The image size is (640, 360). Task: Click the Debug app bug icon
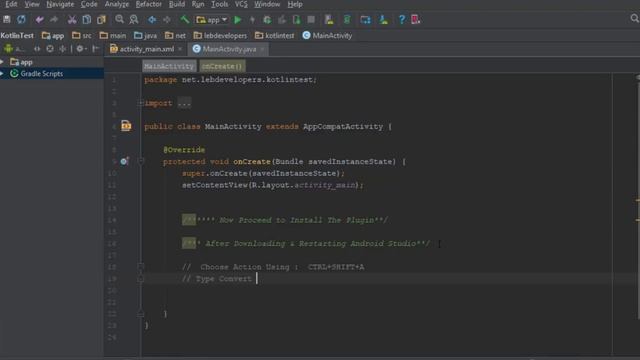(x=267, y=19)
